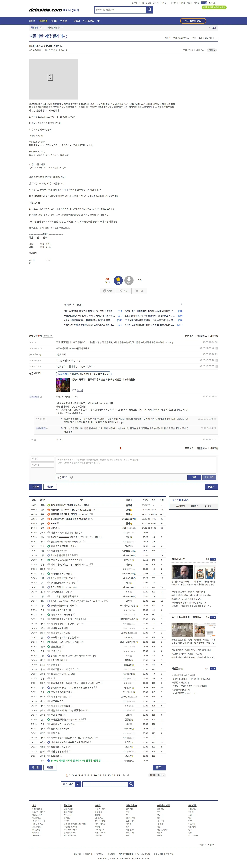Expand the navigation bar triangle dropdown
Screen dimensions: 247x868
98,21
